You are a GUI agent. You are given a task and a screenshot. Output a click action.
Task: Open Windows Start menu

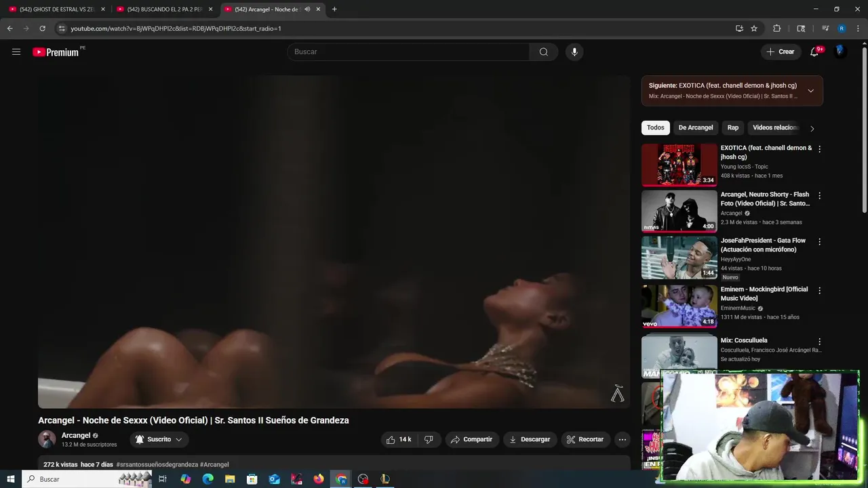click(11, 479)
